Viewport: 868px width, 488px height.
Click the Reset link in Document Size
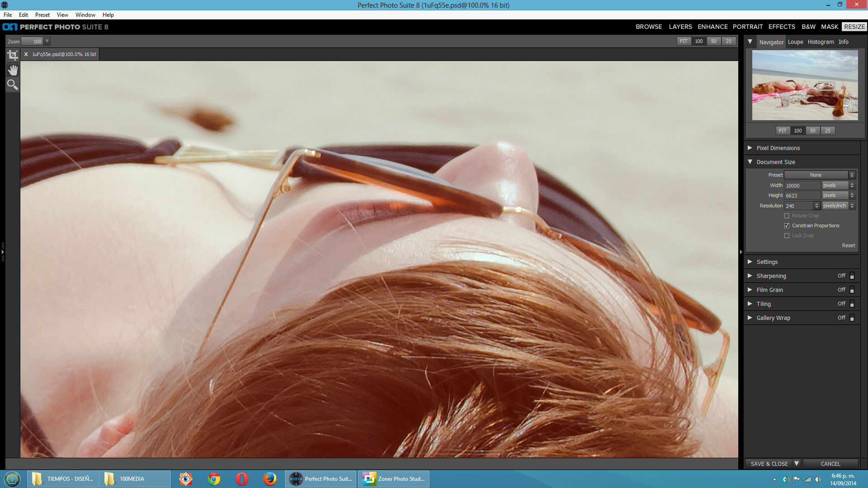coord(848,245)
